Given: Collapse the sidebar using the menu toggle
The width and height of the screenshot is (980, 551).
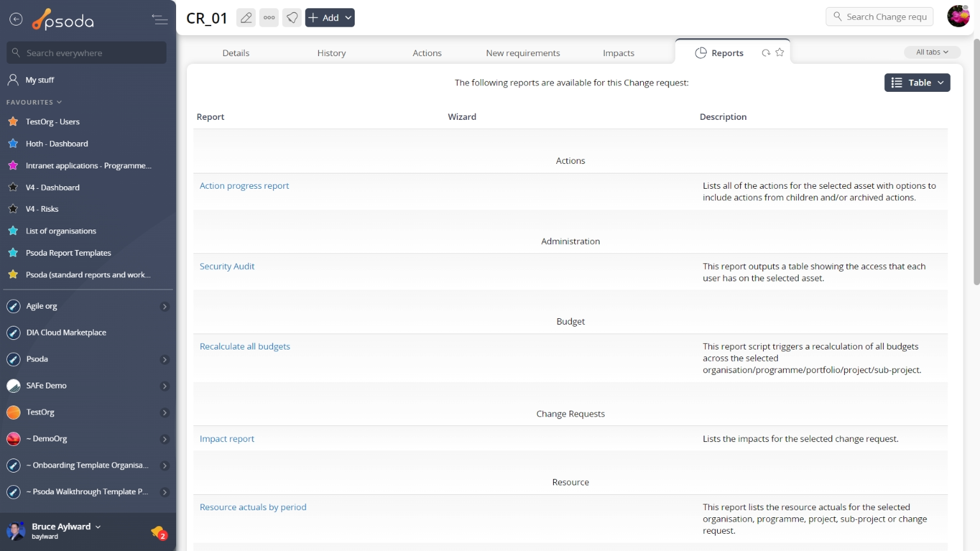Looking at the screenshot, I should click(160, 20).
